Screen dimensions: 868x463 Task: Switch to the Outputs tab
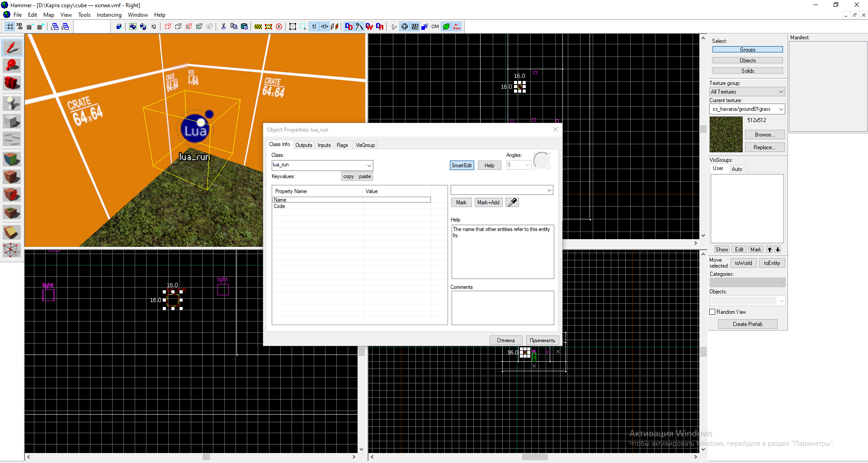click(304, 145)
